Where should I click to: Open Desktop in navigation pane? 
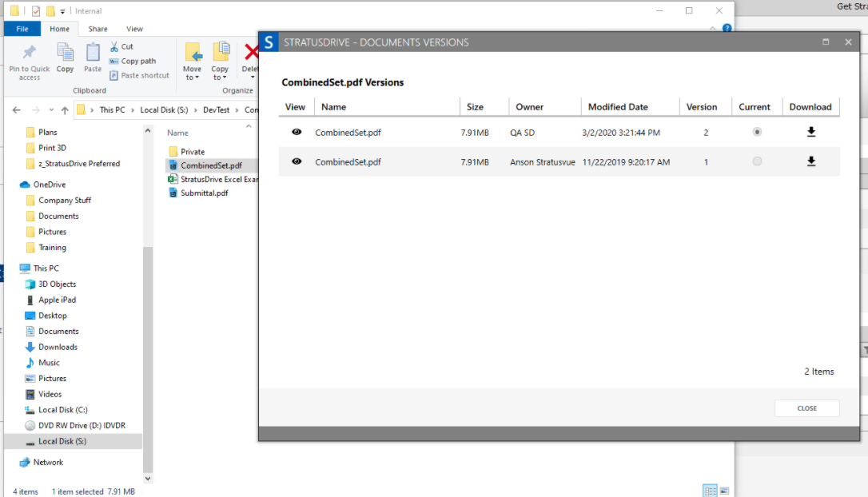53,316
